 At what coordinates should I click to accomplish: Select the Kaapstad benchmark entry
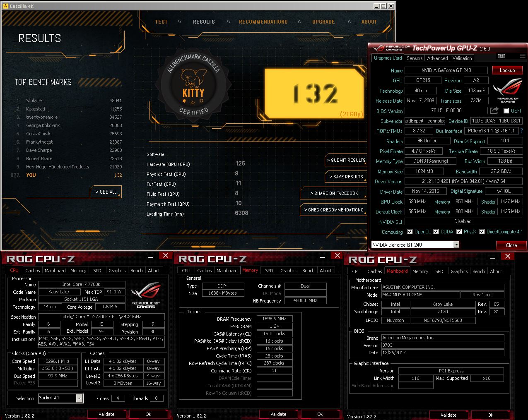[69, 109]
